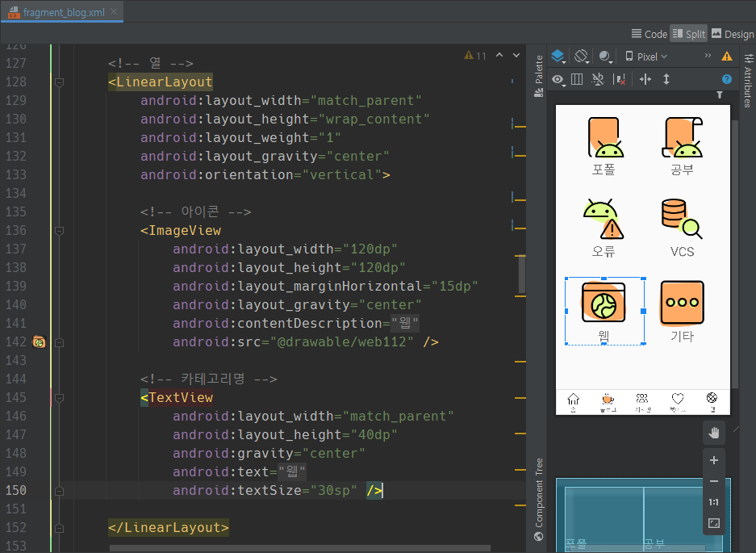
Task: Switch to Code view mode
Action: [x=649, y=34]
